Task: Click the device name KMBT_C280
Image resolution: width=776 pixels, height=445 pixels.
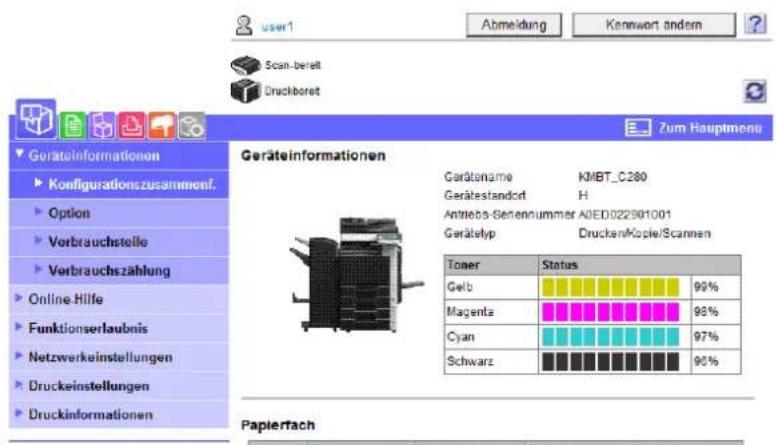Action: coord(613,177)
